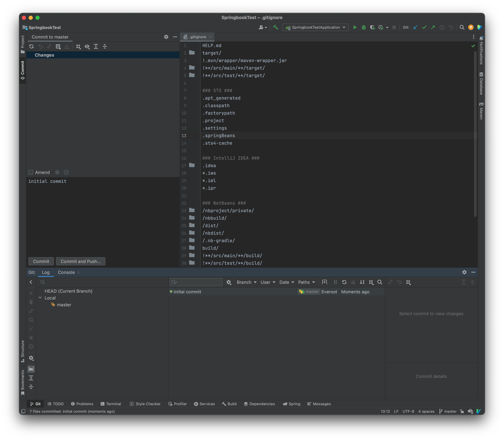Open the Services tool window
The height and width of the screenshot is (440, 504).
click(204, 404)
